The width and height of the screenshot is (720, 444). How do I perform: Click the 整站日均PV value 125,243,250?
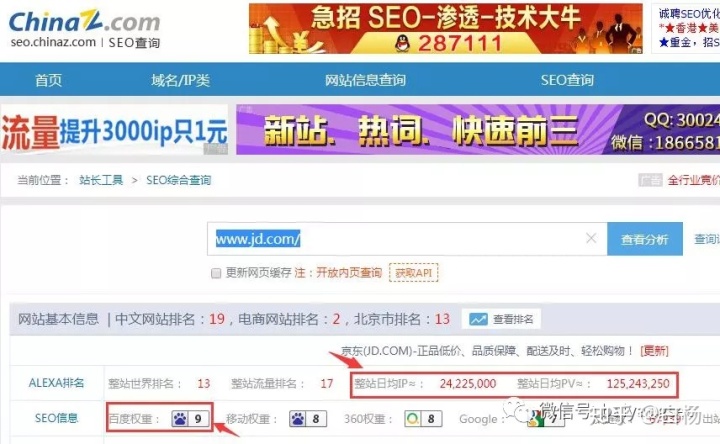click(638, 383)
